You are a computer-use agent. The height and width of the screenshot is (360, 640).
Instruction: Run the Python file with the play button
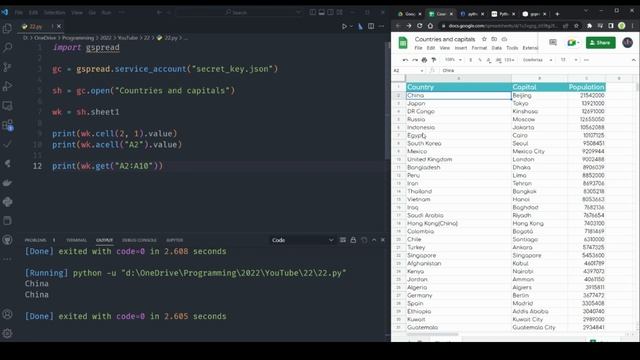(344, 27)
